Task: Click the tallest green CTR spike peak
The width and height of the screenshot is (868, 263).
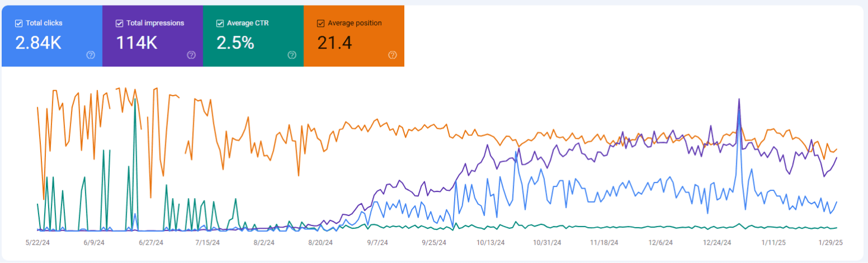Action: (135, 100)
